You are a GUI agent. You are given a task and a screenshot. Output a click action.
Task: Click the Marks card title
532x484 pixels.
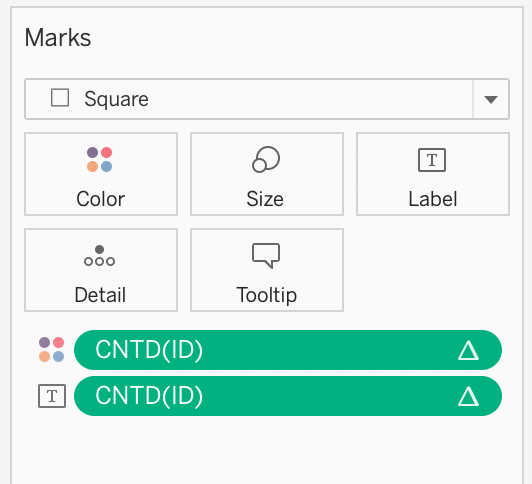coord(58,37)
